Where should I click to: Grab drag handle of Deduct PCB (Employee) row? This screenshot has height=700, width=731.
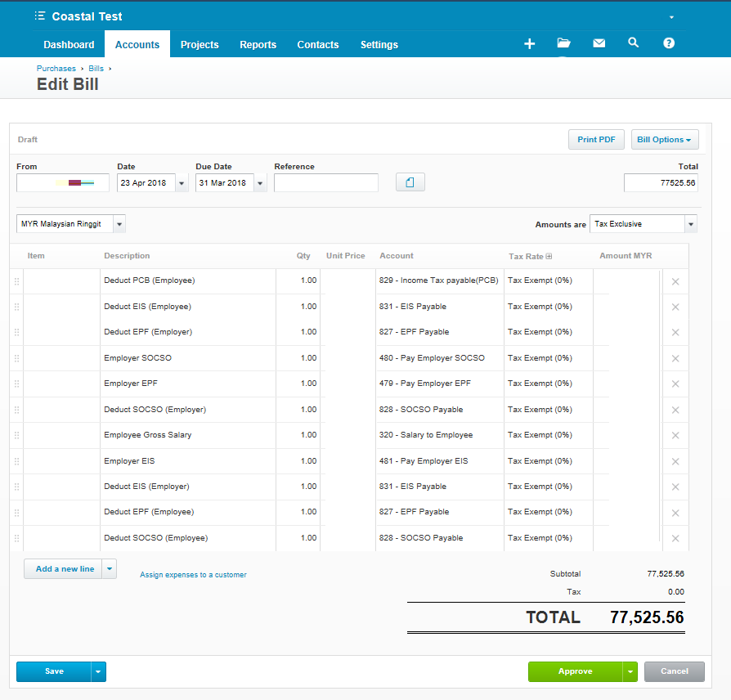tap(17, 281)
